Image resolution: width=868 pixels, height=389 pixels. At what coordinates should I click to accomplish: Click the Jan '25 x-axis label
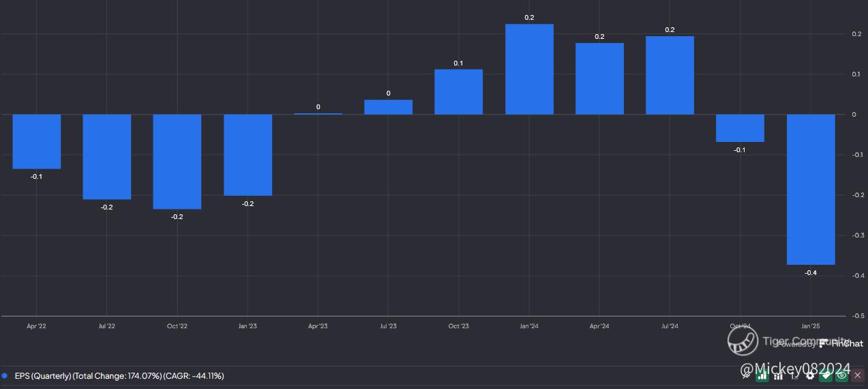click(x=811, y=326)
